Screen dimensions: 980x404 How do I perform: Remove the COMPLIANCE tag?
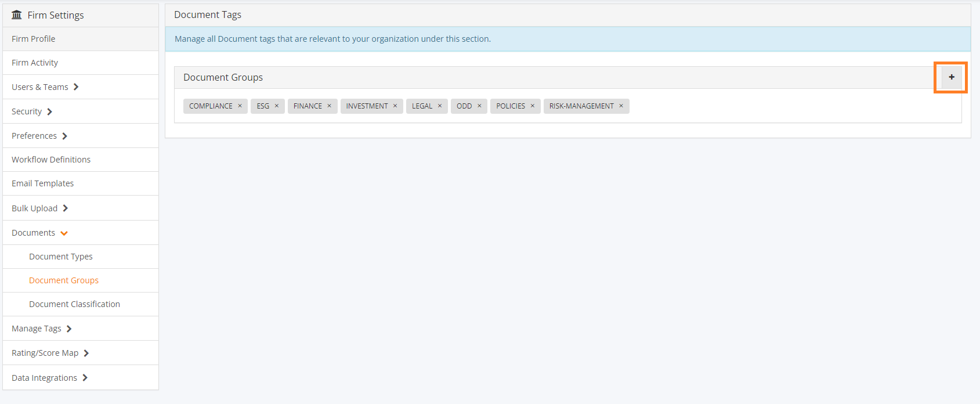[x=240, y=106]
